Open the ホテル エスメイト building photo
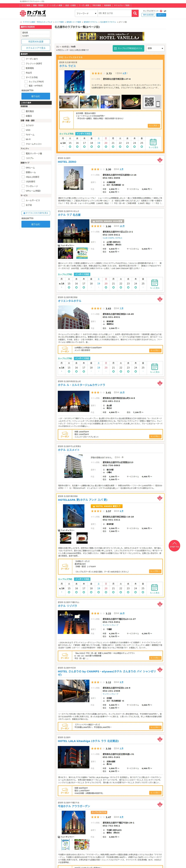This screenshot has width=186, height=868. [x=74, y=466]
